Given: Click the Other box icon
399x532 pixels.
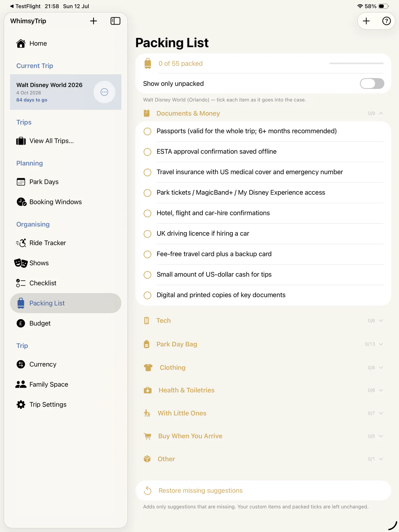Looking at the screenshot, I should [x=147, y=459].
